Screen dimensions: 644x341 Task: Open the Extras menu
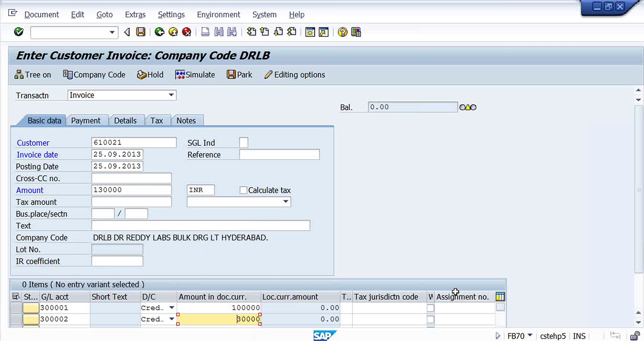click(135, 15)
